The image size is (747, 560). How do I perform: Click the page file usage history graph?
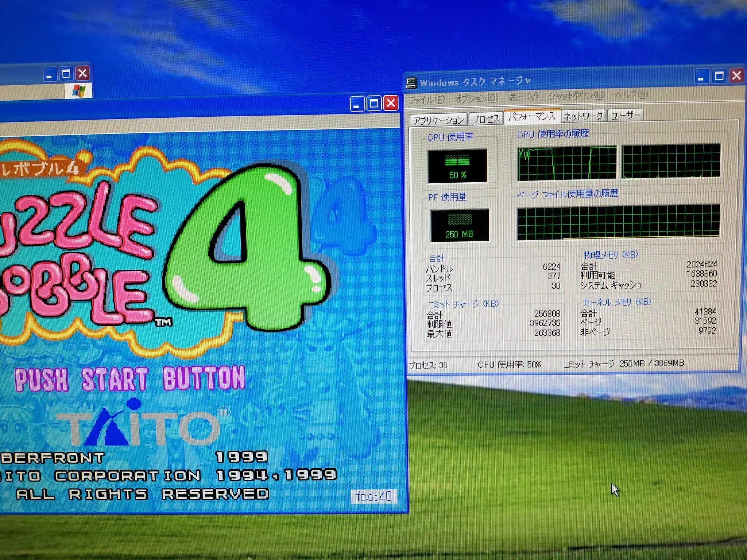point(619,222)
